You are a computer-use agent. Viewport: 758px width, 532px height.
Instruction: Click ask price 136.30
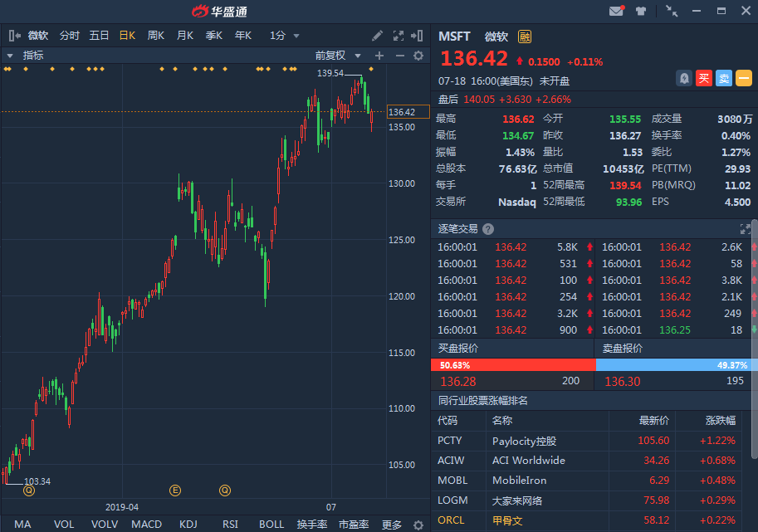622,381
